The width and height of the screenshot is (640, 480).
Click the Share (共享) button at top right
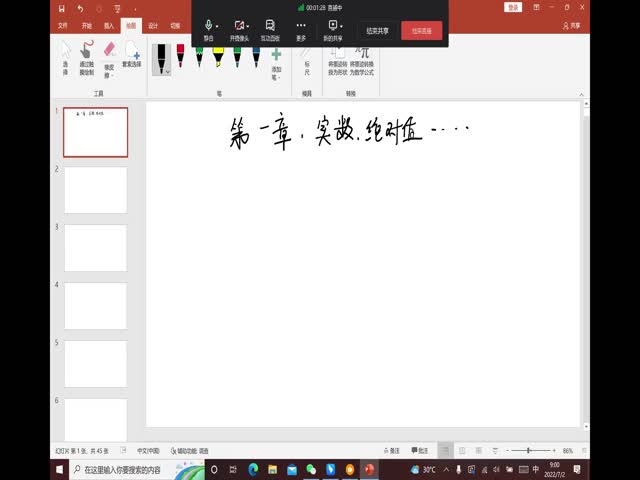point(571,26)
